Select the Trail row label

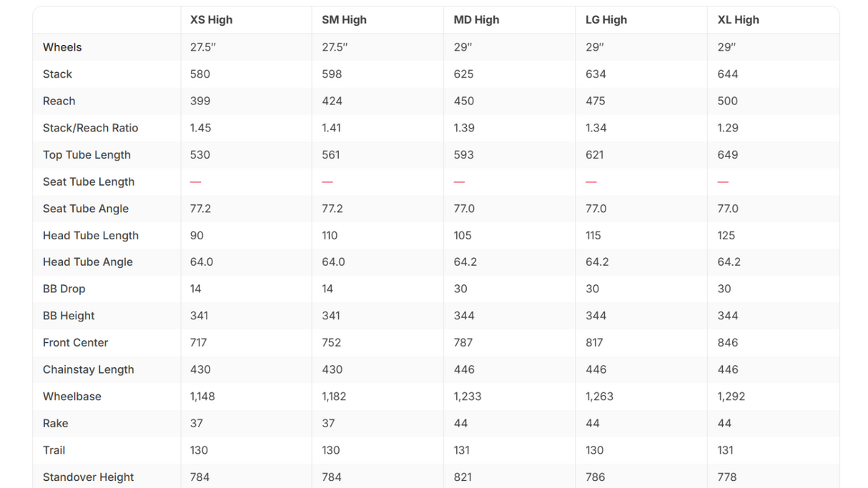(54, 450)
